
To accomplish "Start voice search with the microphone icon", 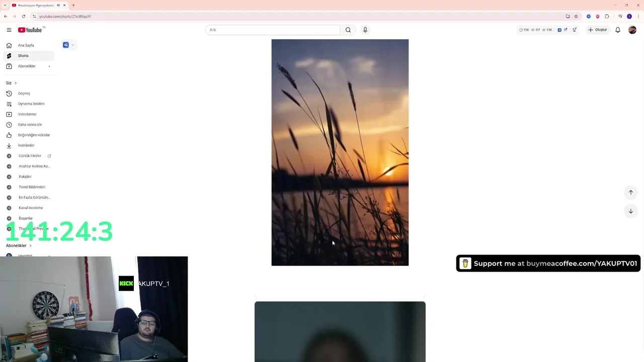I will 365,30.
